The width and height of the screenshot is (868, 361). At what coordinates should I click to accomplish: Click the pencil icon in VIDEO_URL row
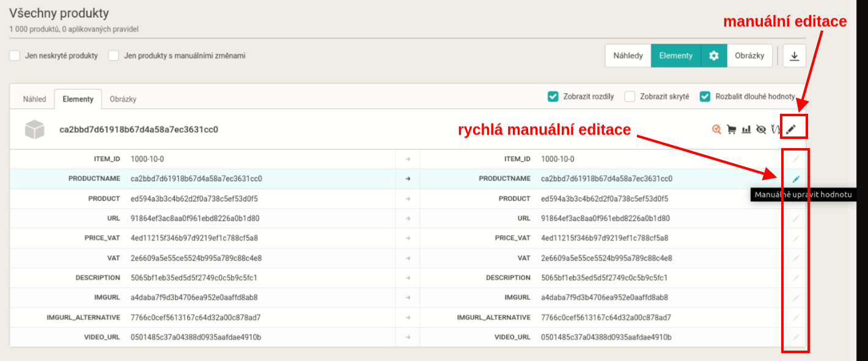795,337
